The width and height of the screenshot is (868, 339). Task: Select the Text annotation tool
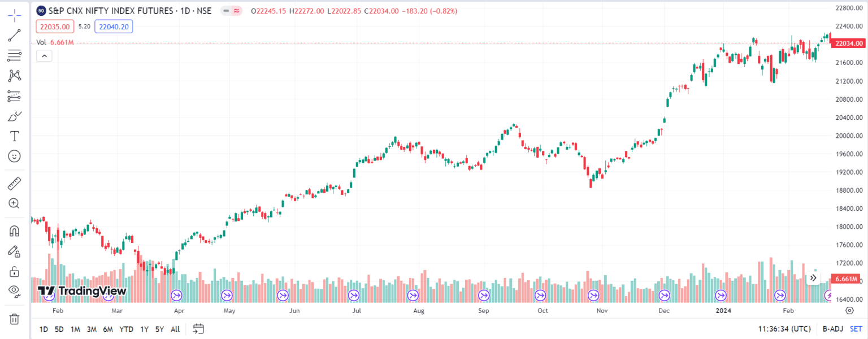click(x=15, y=136)
